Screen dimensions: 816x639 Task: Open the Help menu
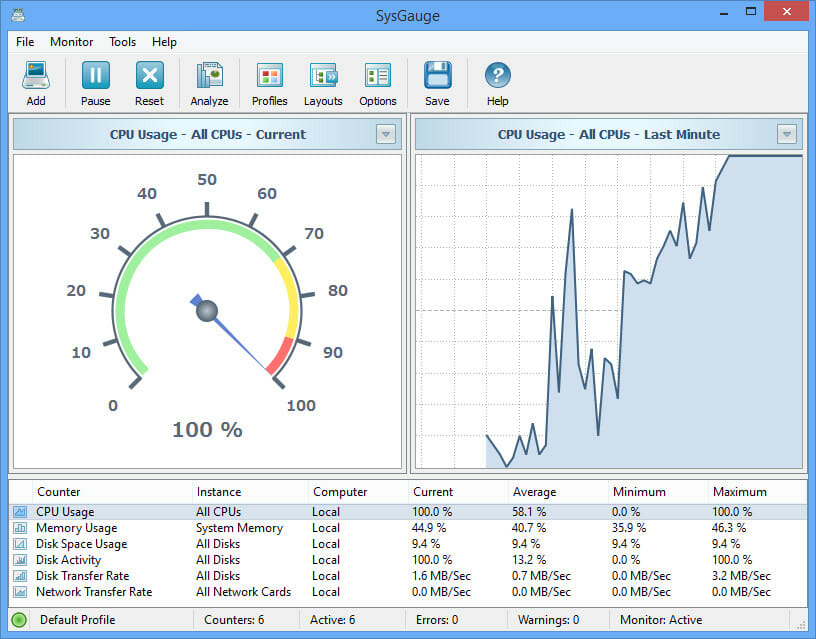[x=164, y=42]
